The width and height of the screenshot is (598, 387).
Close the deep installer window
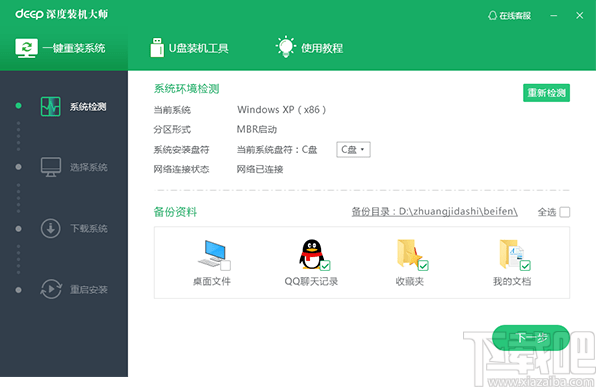(x=579, y=16)
